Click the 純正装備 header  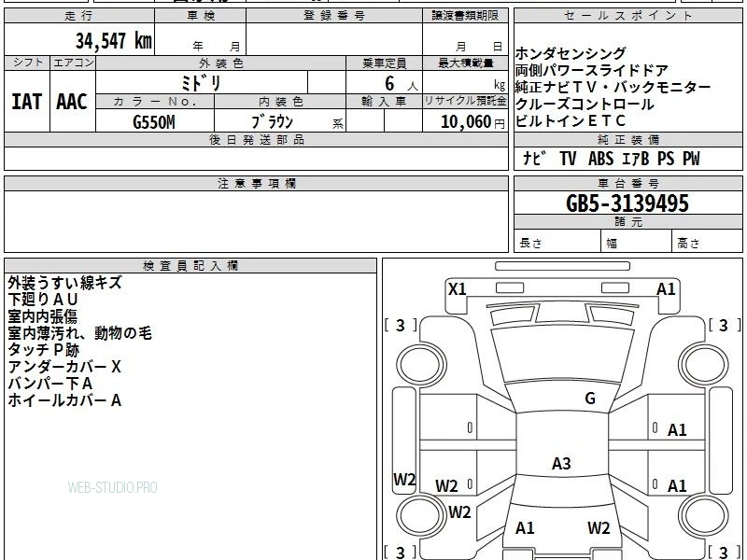(627, 140)
